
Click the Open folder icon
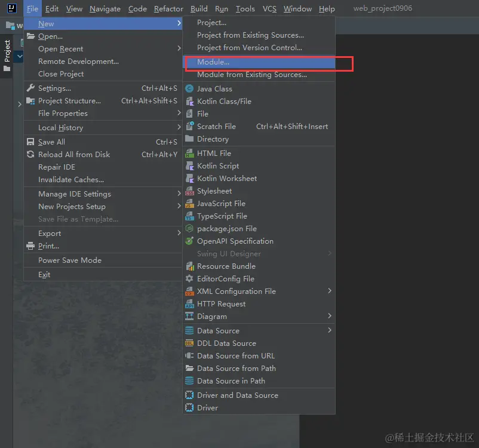click(30, 36)
